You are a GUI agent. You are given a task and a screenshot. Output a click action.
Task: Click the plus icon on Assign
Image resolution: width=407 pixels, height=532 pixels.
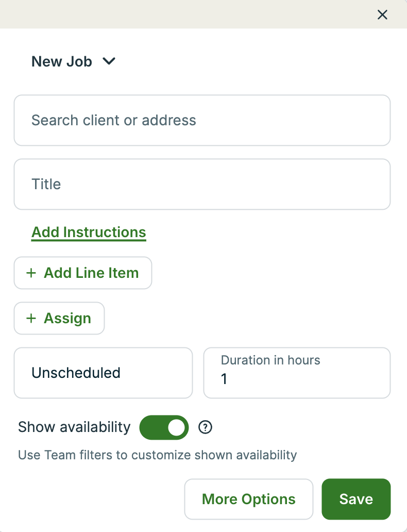click(31, 319)
